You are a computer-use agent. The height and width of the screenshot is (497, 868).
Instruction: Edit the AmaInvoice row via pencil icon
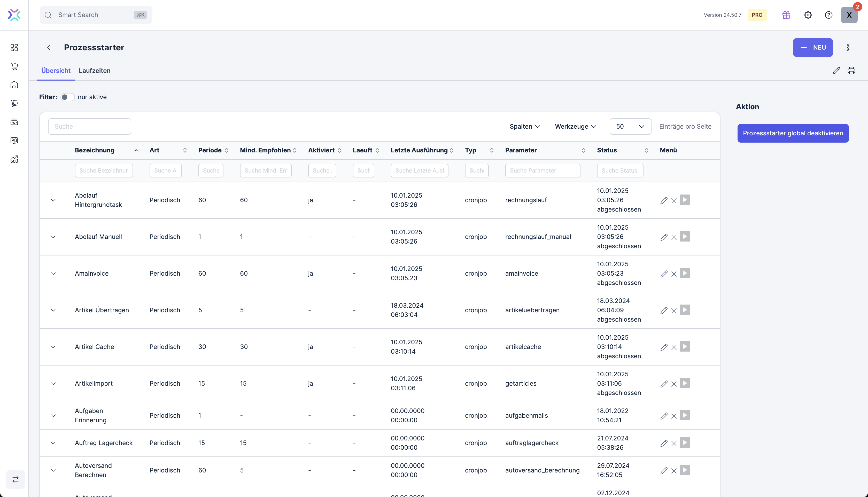point(664,274)
